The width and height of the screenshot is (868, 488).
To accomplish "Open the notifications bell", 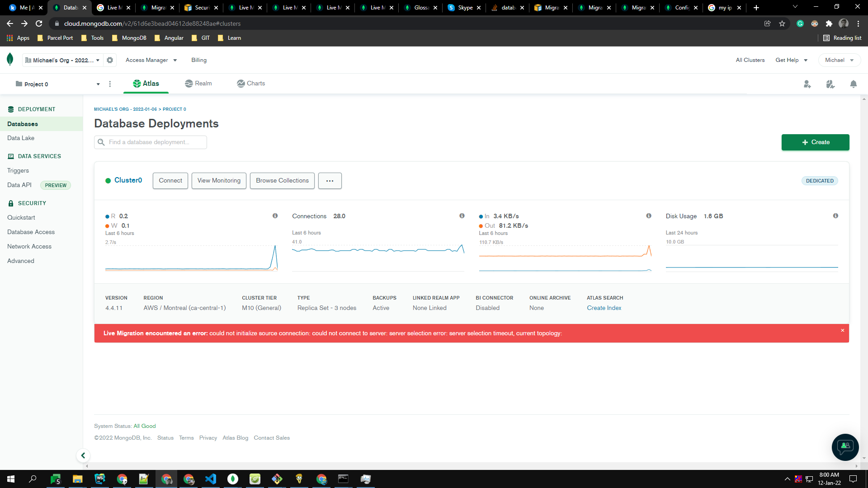I will 854,84.
